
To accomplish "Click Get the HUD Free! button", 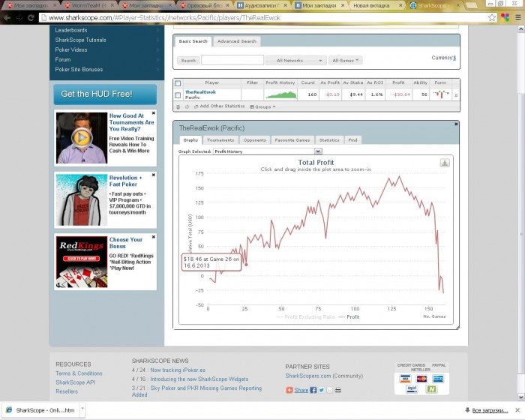I will [105, 94].
